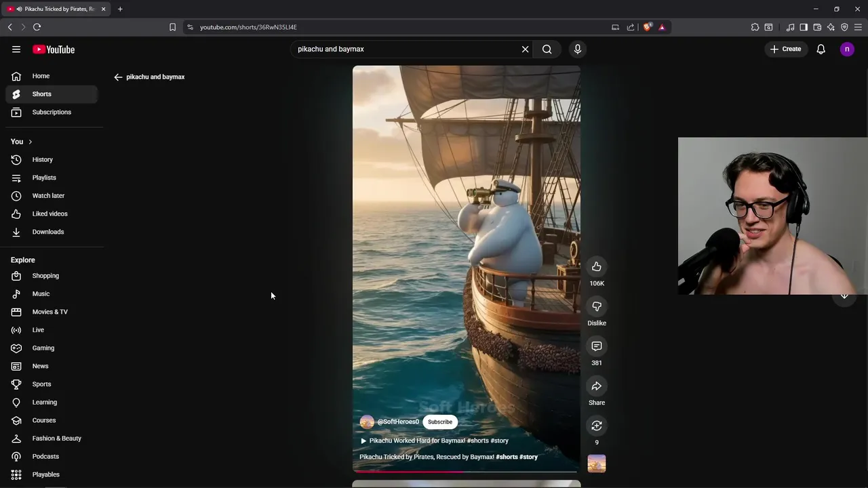
Task: Dislike the short
Action: tap(597, 306)
